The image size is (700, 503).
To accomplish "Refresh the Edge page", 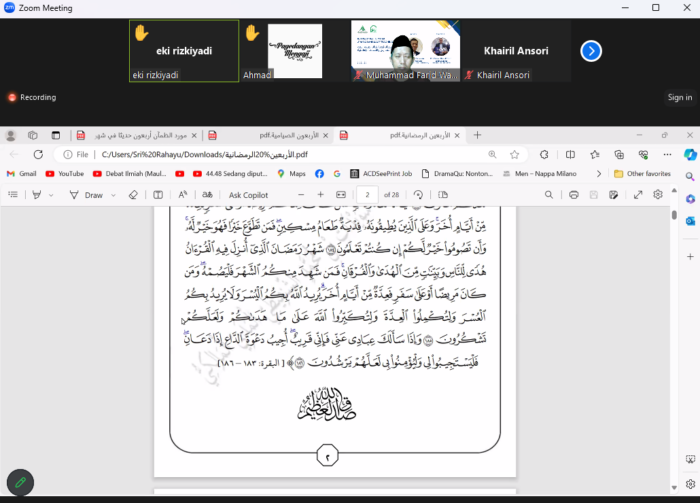I will 38,154.
